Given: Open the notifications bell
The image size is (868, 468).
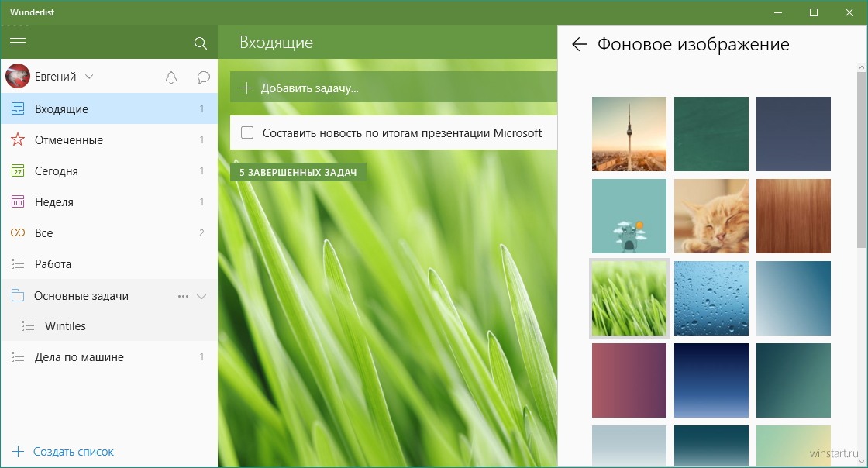Looking at the screenshot, I should pyautogui.click(x=171, y=77).
